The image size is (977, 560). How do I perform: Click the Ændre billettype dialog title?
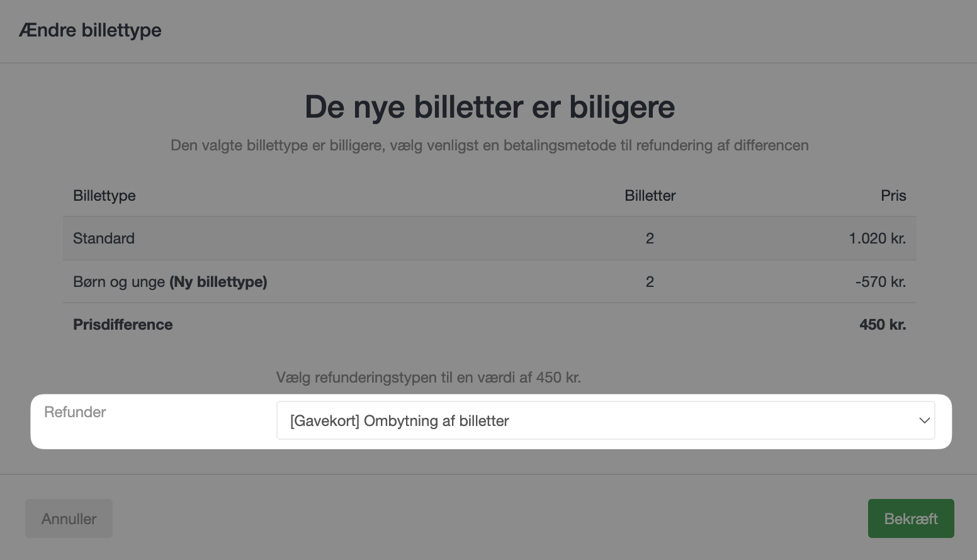(90, 30)
